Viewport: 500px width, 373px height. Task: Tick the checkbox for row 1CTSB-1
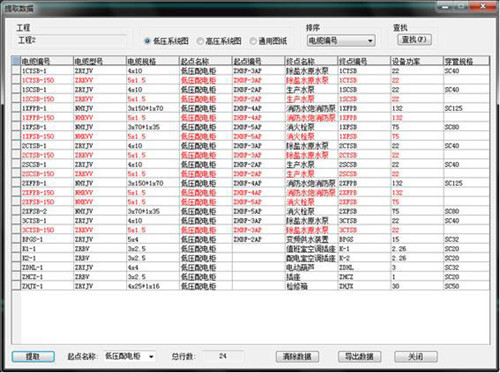16,71
